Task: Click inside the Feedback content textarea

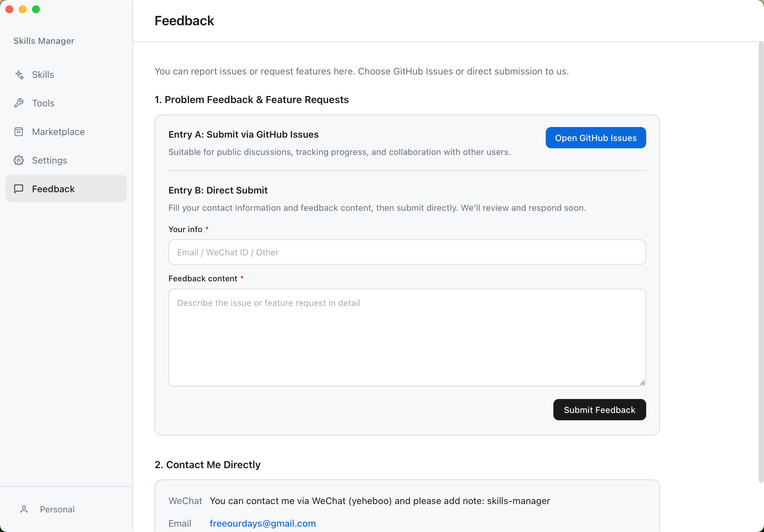Action: 407,337
